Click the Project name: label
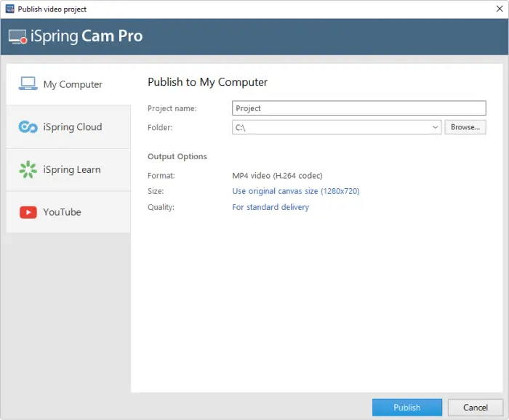Viewport: 509px width, 420px height. pyautogui.click(x=172, y=108)
